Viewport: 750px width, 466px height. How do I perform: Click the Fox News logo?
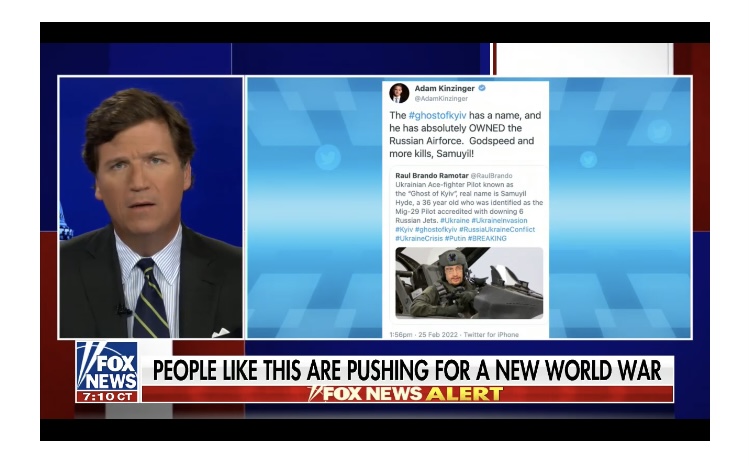pyautogui.click(x=107, y=366)
